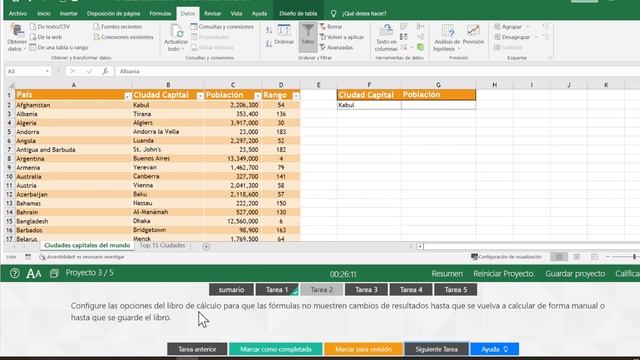Toggle the Filtro funnel button

[x=308, y=37]
